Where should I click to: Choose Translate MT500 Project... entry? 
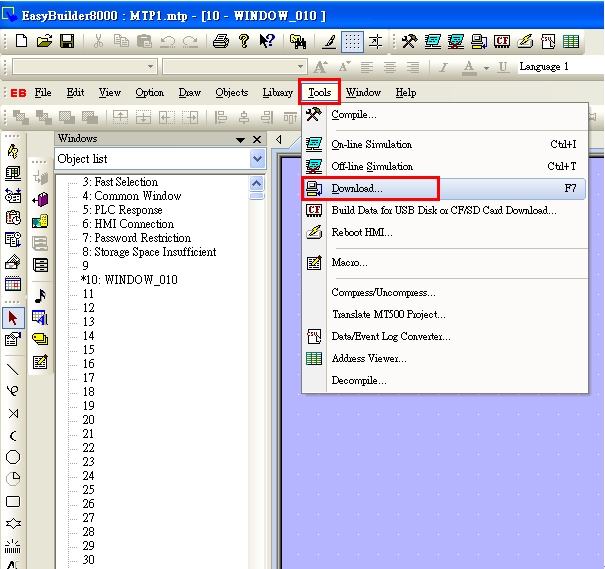coord(445,315)
